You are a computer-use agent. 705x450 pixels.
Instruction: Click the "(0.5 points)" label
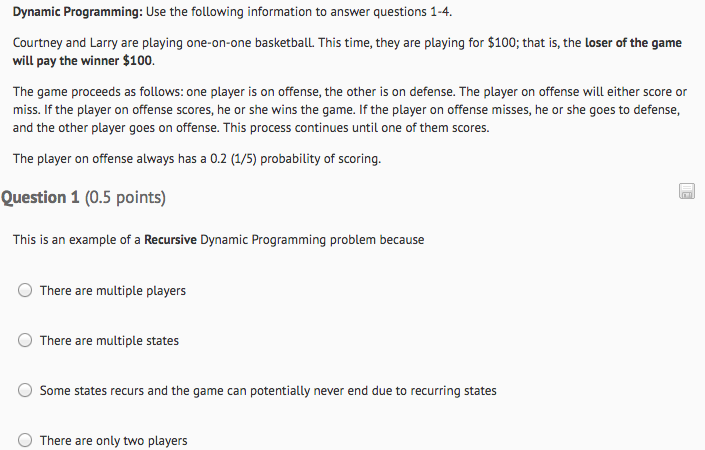pos(125,197)
